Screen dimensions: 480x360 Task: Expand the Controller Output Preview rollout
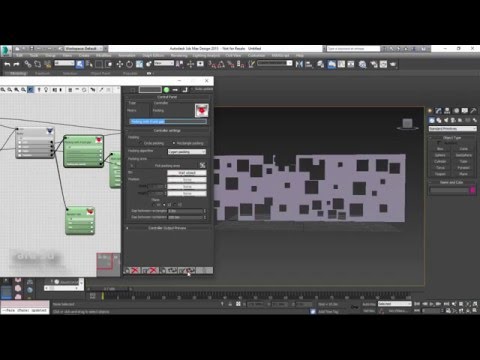point(168,228)
